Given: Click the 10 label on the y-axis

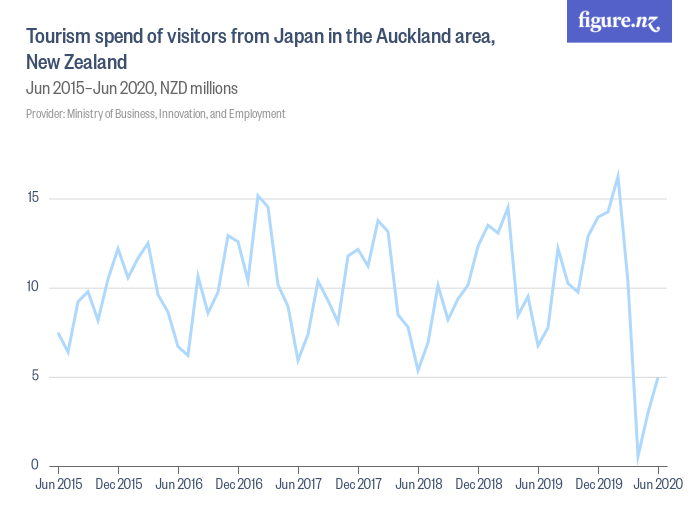Looking at the screenshot, I should (x=33, y=288).
